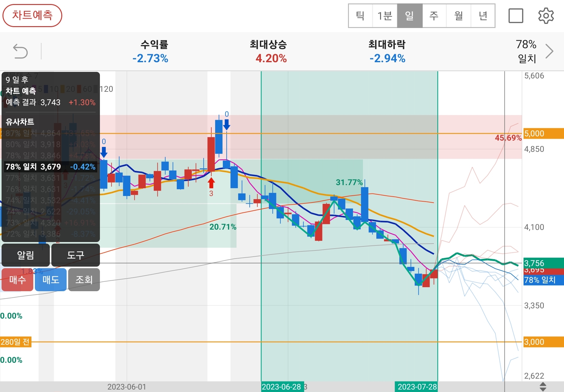Select the 73% 일치 4,320 similar chart row
The height and width of the screenshot is (392, 564).
50,223
